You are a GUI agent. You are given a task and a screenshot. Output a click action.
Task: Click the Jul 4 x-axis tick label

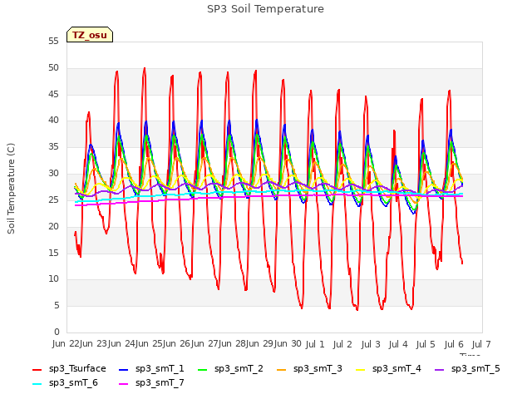pyautogui.click(x=398, y=344)
